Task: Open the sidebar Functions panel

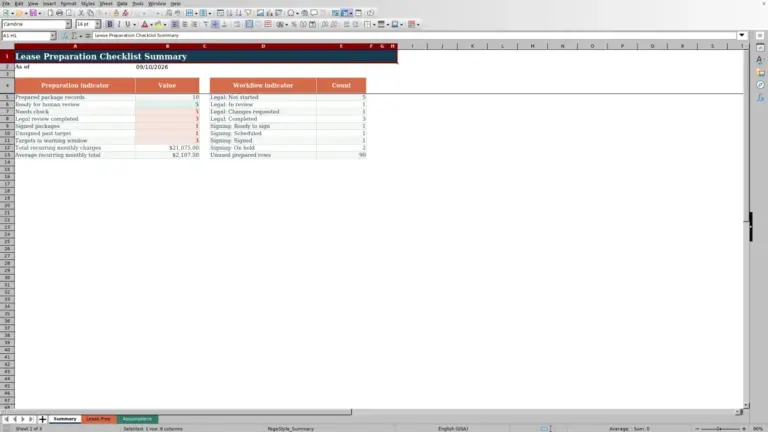Action: (x=760, y=97)
